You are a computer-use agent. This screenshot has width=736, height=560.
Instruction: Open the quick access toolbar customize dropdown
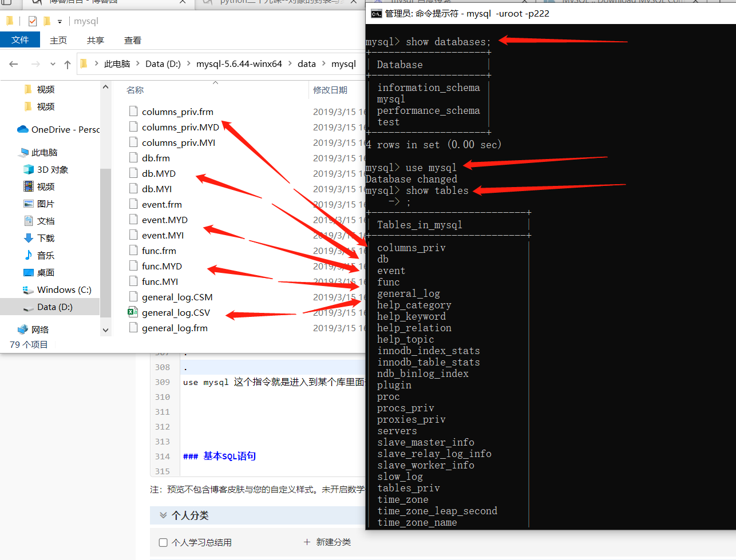pos(60,22)
